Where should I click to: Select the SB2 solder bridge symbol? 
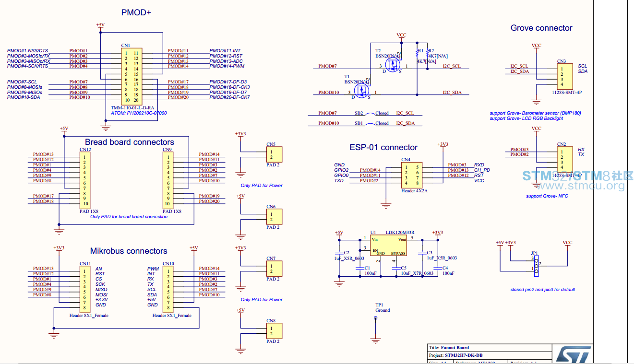point(370,114)
